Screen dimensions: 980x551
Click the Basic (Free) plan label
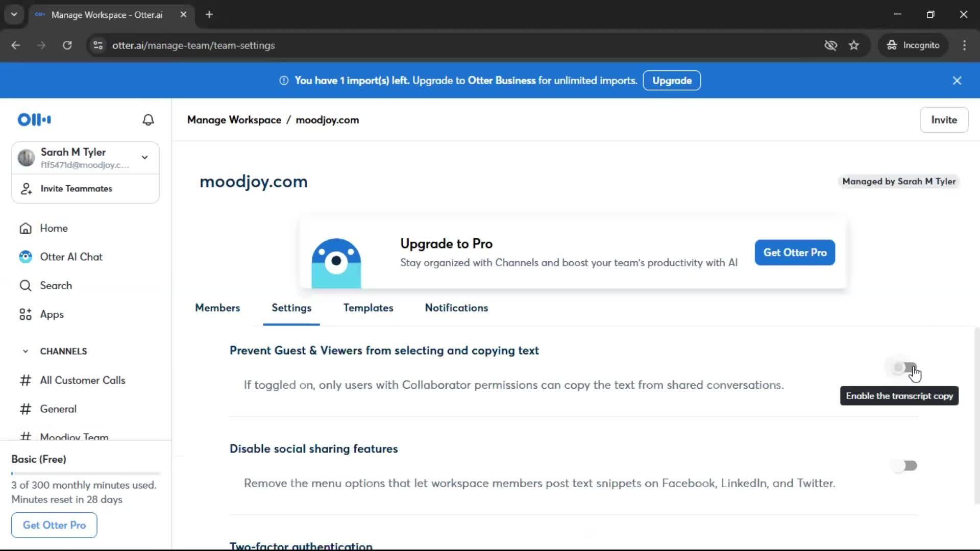click(39, 459)
